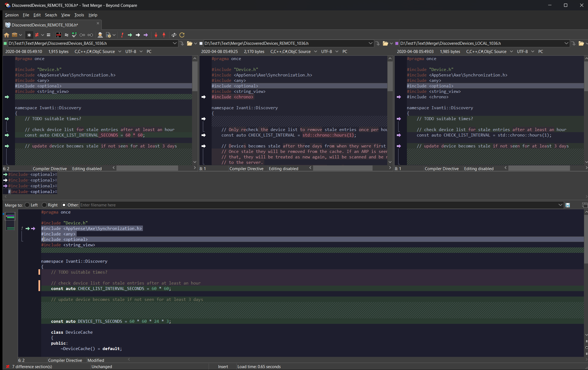Open the Session menu
The image size is (588, 370).
[x=12, y=15]
